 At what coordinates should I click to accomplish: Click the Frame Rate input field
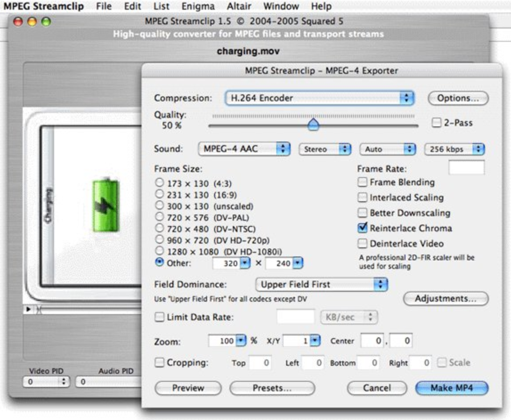tap(466, 167)
